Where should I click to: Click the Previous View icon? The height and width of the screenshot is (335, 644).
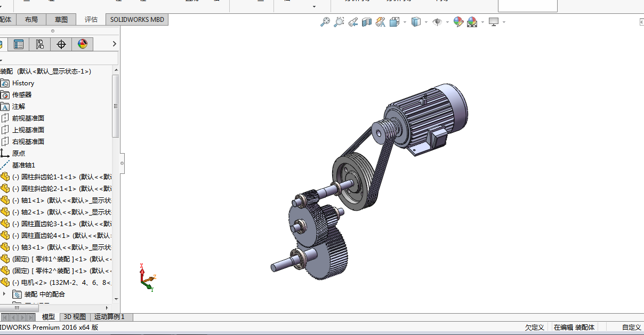click(x=352, y=22)
